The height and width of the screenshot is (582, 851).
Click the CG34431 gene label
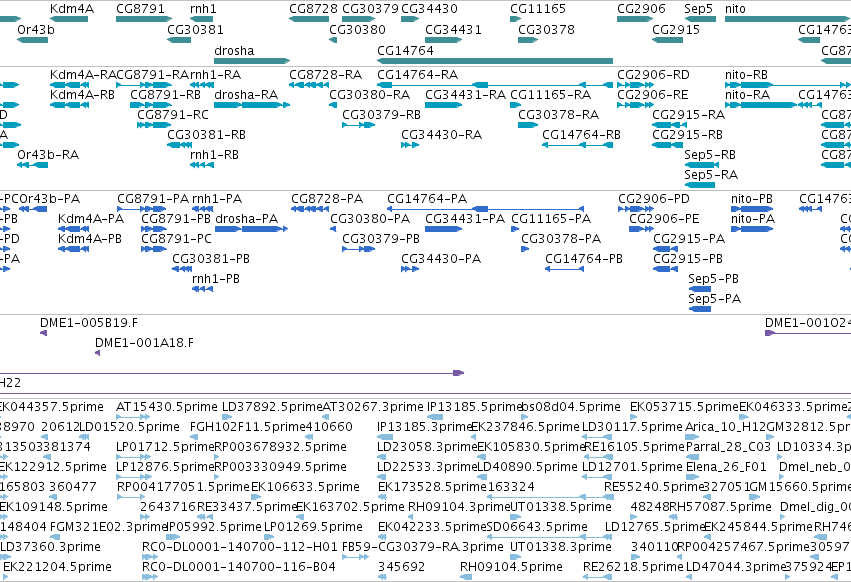[x=453, y=29]
